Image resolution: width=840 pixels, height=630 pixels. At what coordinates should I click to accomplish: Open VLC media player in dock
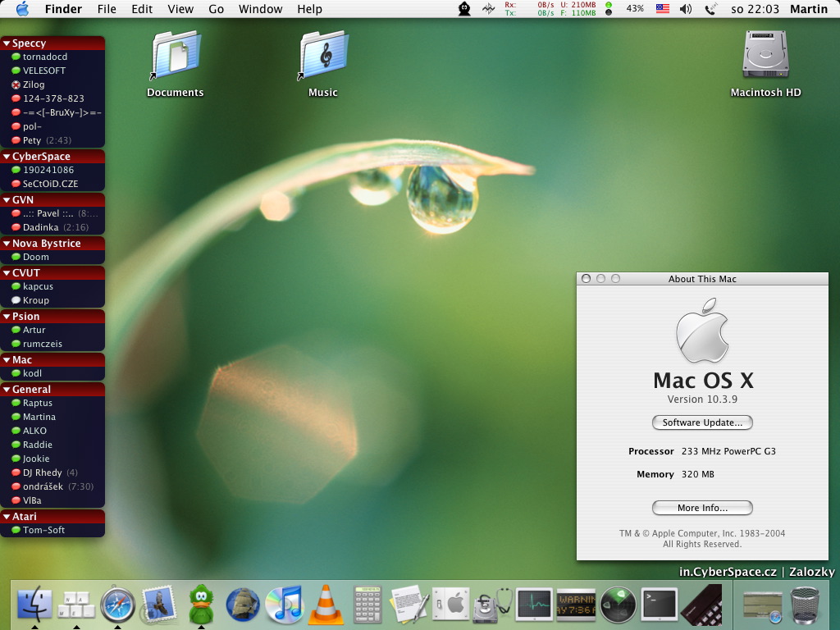[326, 605]
